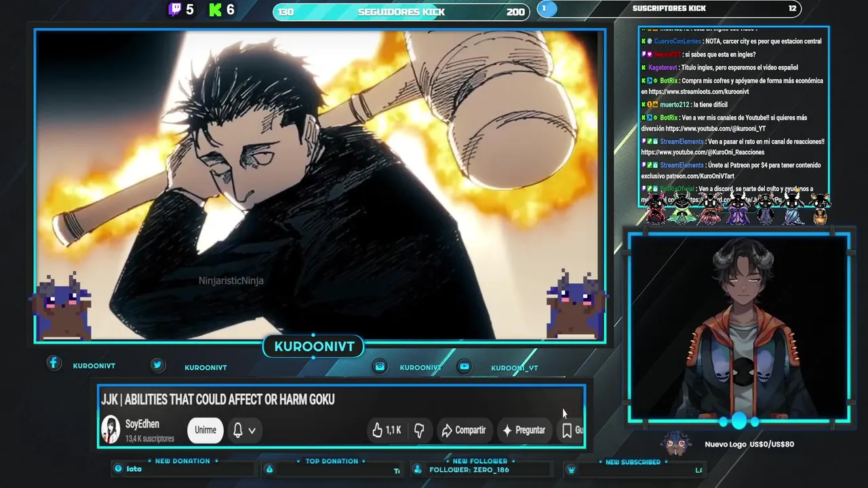Click the Twitch viewer count number 5
Image resolution: width=868 pixels, height=488 pixels.
click(x=190, y=9)
